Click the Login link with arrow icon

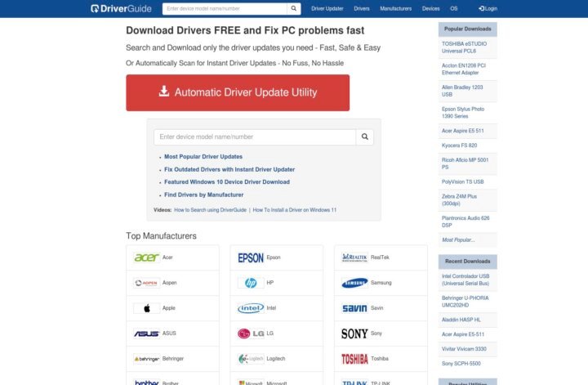(488, 9)
